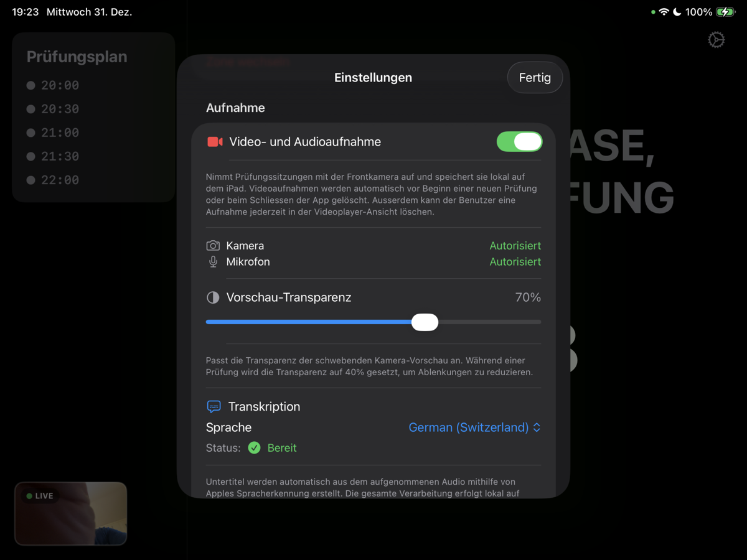Select the 21:00 slot in Prüfungsplan
747x560 pixels.
(53, 133)
